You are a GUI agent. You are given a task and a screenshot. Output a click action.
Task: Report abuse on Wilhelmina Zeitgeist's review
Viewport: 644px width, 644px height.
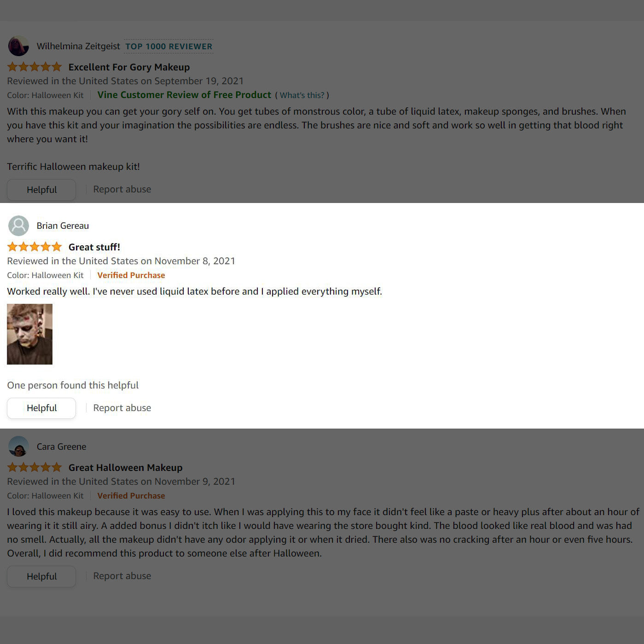(x=122, y=189)
